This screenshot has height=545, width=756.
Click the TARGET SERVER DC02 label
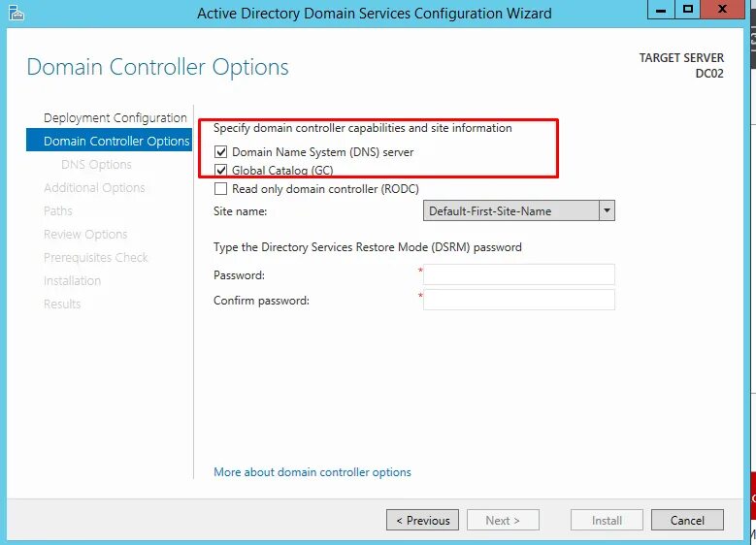tap(681, 66)
